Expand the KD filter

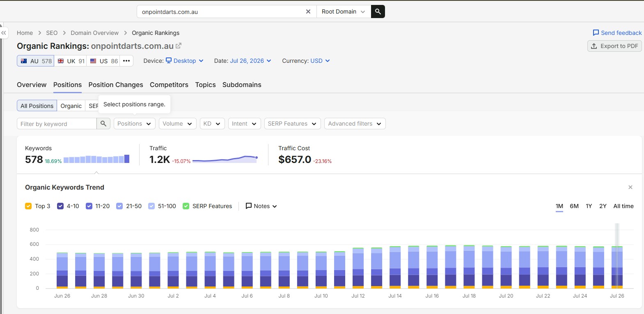point(212,124)
